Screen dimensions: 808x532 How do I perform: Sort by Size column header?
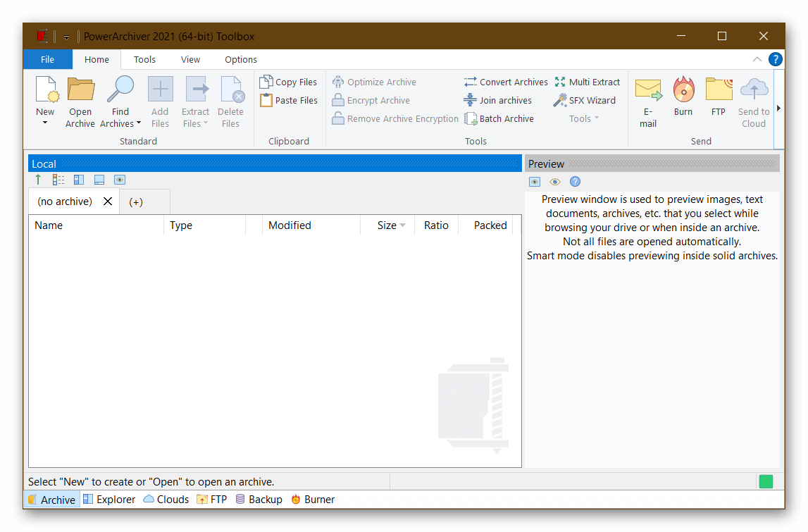tap(387, 225)
